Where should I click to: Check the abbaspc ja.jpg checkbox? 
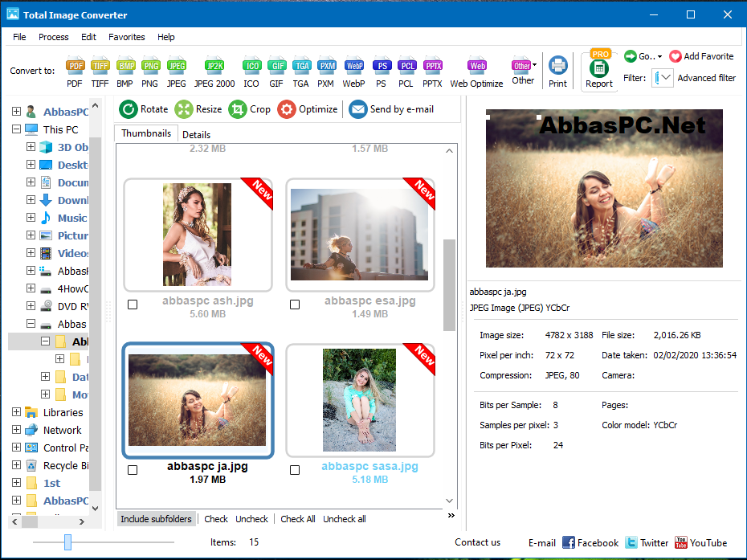click(x=133, y=470)
